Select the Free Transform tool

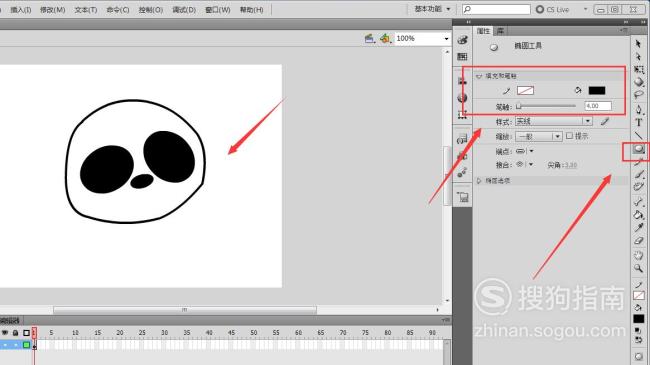[639, 69]
